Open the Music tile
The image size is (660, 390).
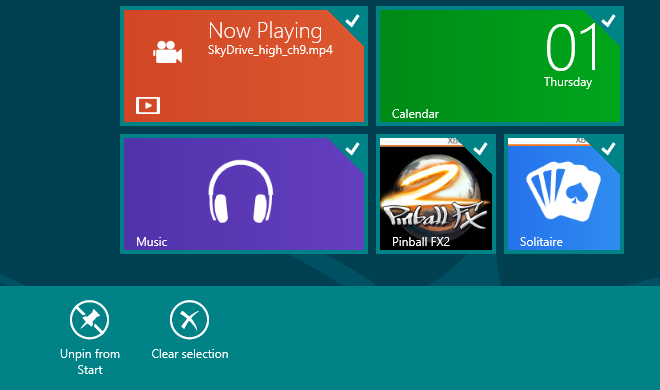coord(244,194)
